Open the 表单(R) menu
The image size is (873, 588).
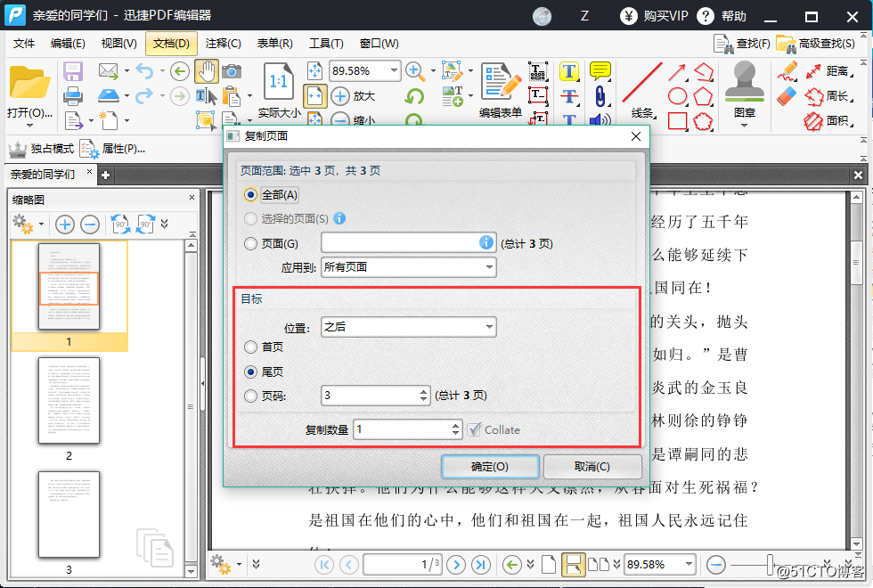pos(274,44)
